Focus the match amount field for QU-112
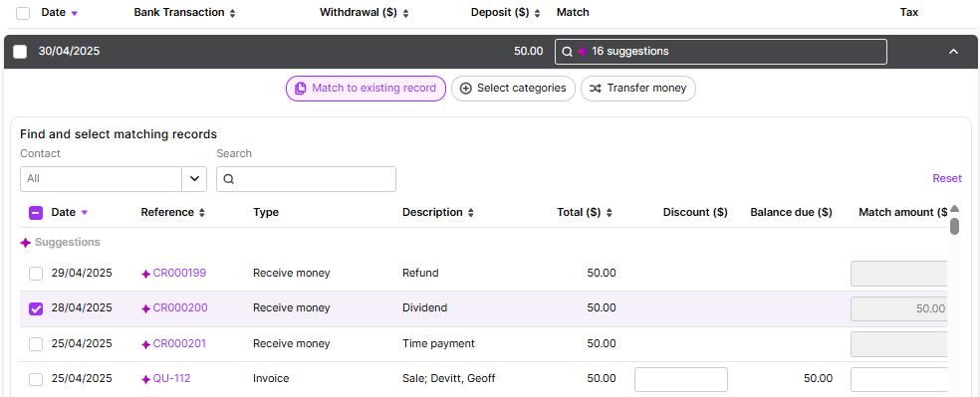980x397 pixels. 898,379
